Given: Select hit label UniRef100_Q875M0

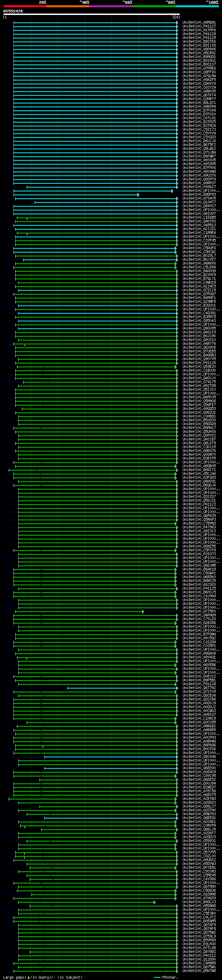Looking at the screenshot, I should point(199,887).
